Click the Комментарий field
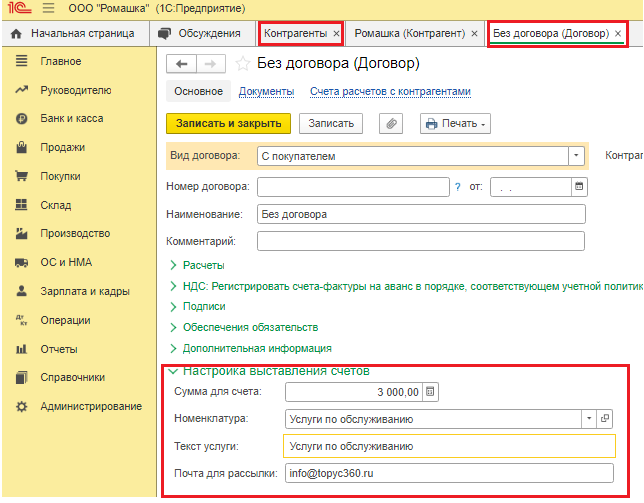Viewport: 644px width, 503px height. (x=421, y=241)
